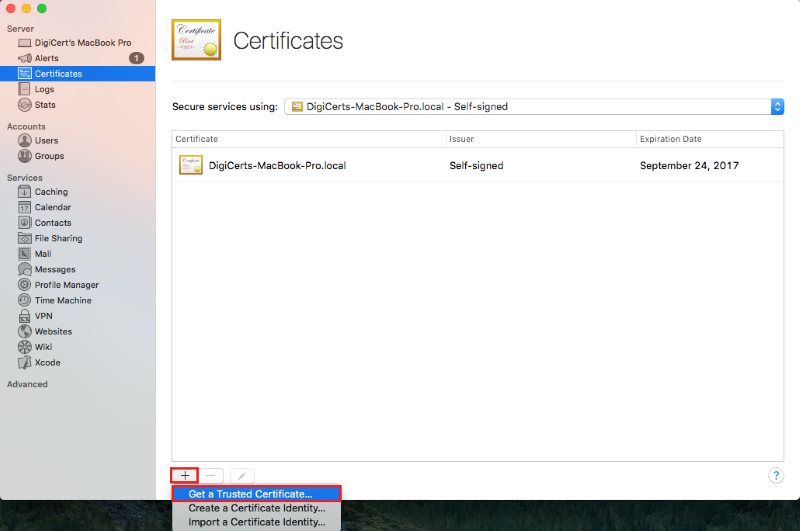800x531 pixels.
Task: Expand the Secure services using dropdown
Action: (x=533, y=106)
